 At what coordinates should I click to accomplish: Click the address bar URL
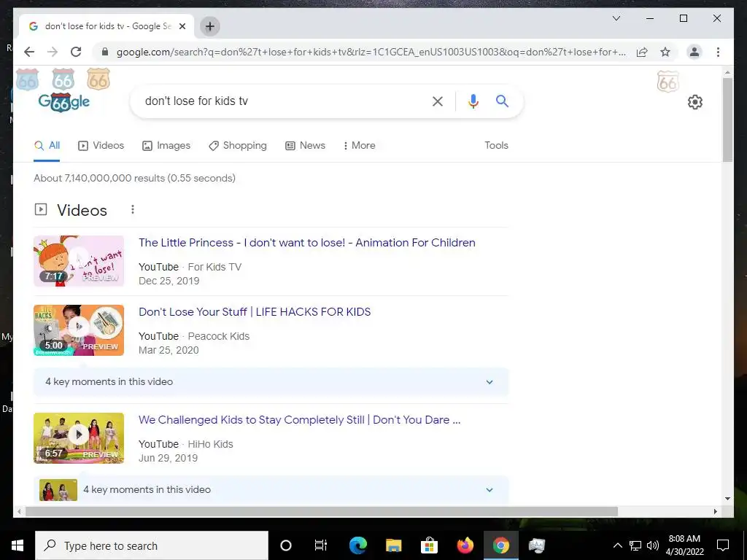[x=371, y=52]
